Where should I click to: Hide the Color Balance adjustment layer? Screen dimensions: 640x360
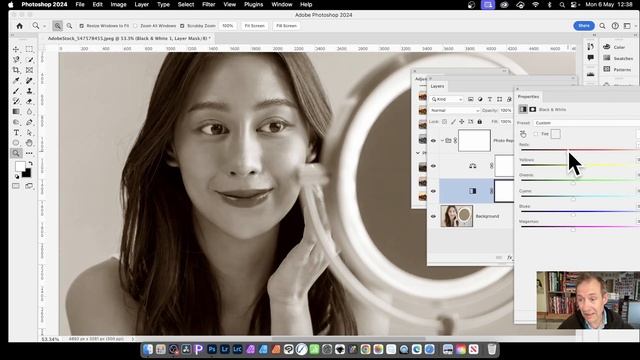[x=433, y=166]
